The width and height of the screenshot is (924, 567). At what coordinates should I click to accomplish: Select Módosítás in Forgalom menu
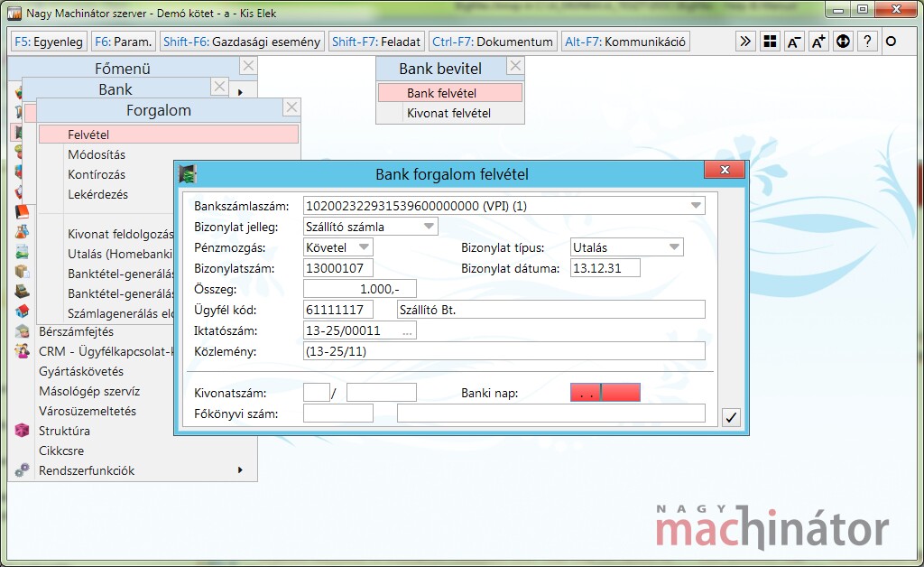click(x=97, y=154)
